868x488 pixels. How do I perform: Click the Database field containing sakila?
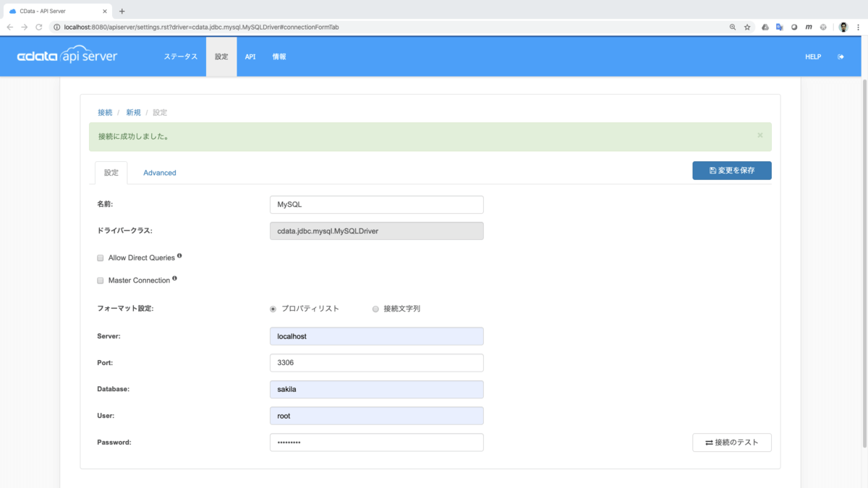click(x=376, y=389)
